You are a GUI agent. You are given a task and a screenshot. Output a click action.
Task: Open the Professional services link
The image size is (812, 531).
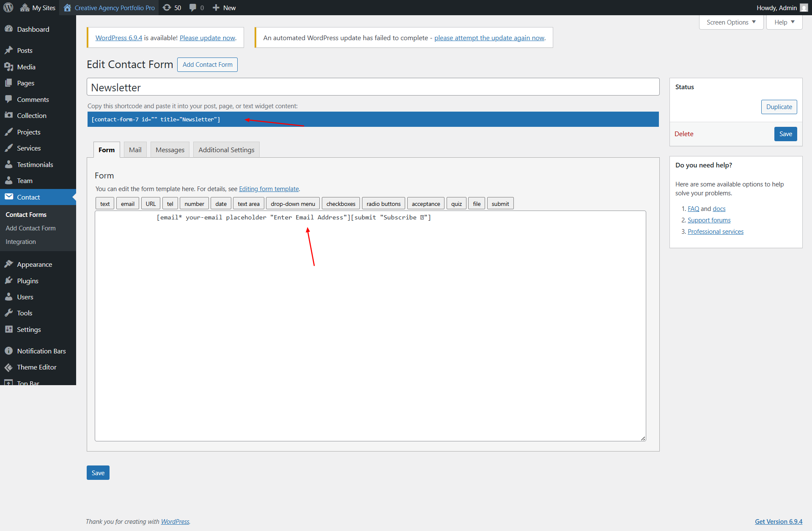716,232
